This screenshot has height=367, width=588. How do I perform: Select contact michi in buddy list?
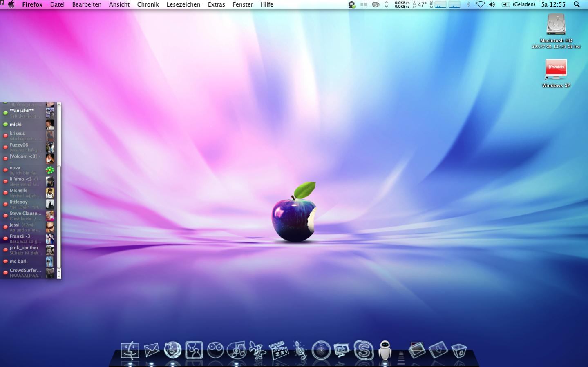click(28, 125)
